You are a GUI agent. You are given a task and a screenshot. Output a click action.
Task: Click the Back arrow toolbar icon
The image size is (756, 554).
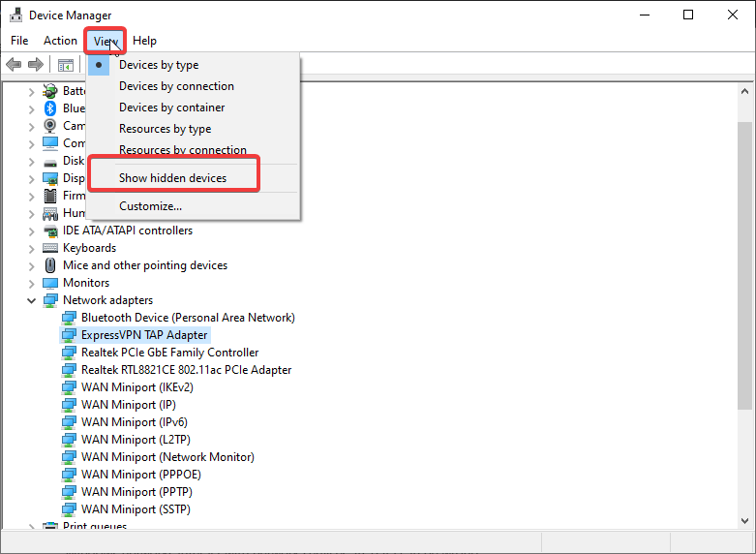coord(14,64)
